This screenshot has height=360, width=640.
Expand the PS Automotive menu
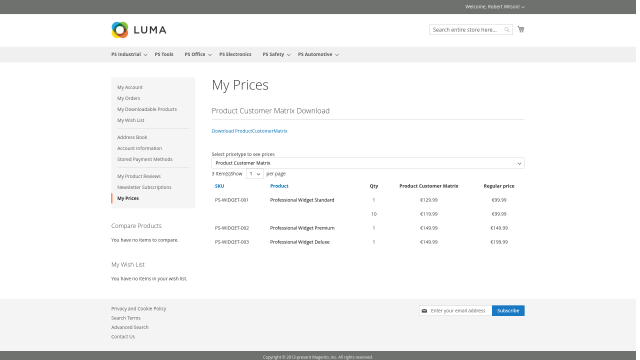[318, 54]
